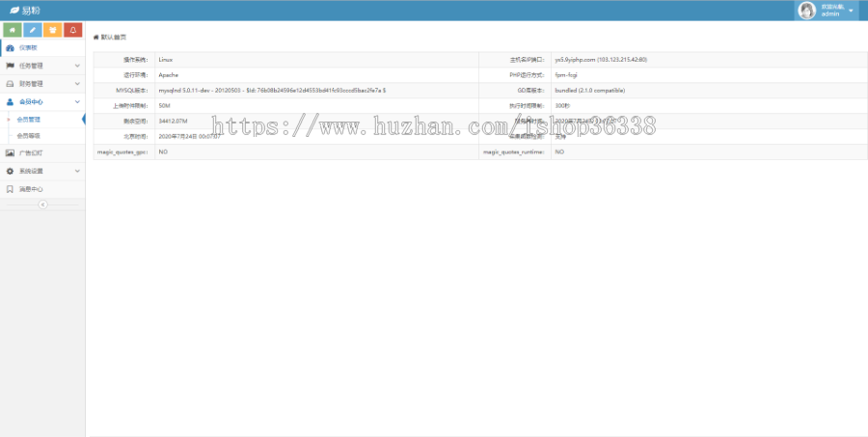Open the 会员管理 submenu item
The image size is (868, 437).
click(x=29, y=119)
